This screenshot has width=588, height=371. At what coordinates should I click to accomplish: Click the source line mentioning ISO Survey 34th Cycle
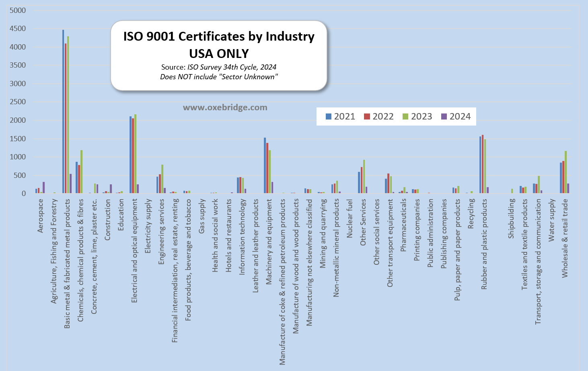pos(219,67)
